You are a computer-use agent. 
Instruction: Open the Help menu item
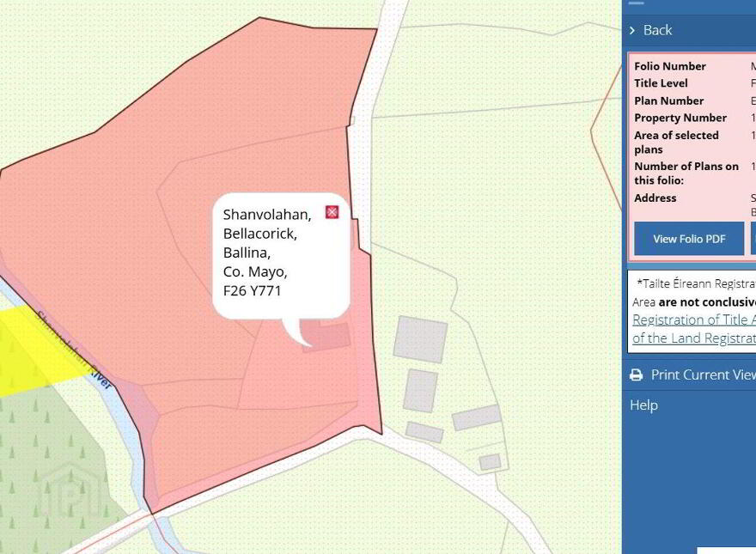[643, 405]
